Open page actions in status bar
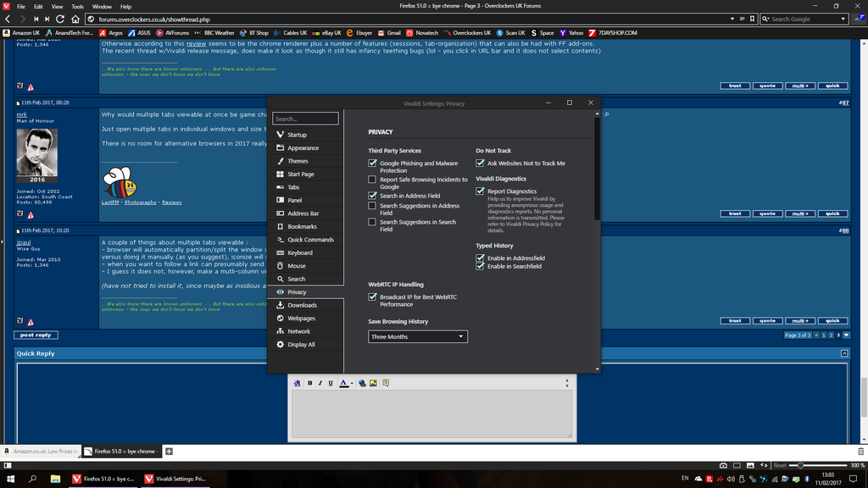Viewport: 868px width, 488px height. pyautogui.click(x=764, y=465)
